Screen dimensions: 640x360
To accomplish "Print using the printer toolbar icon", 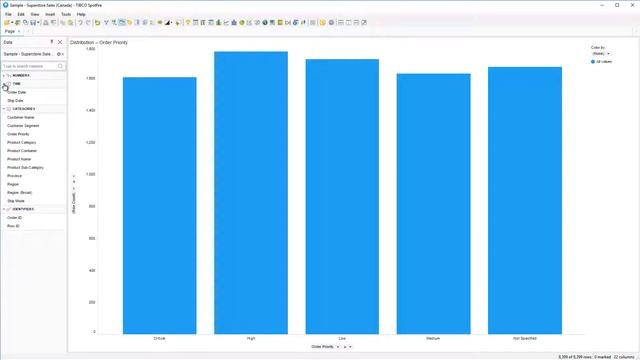I will 46,22.
